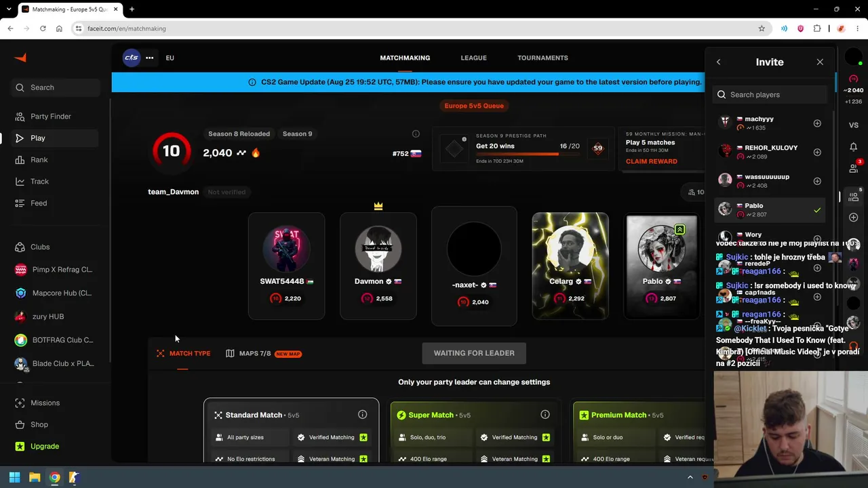Open the three-dots game menu
This screenshot has width=868, height=488.
[x=149, y=58]
